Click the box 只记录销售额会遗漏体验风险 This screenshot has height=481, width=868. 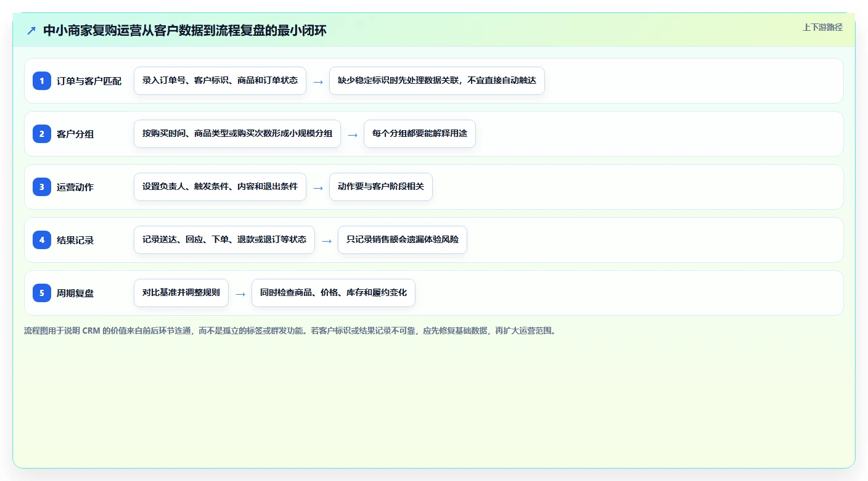[x=403, y=240]
